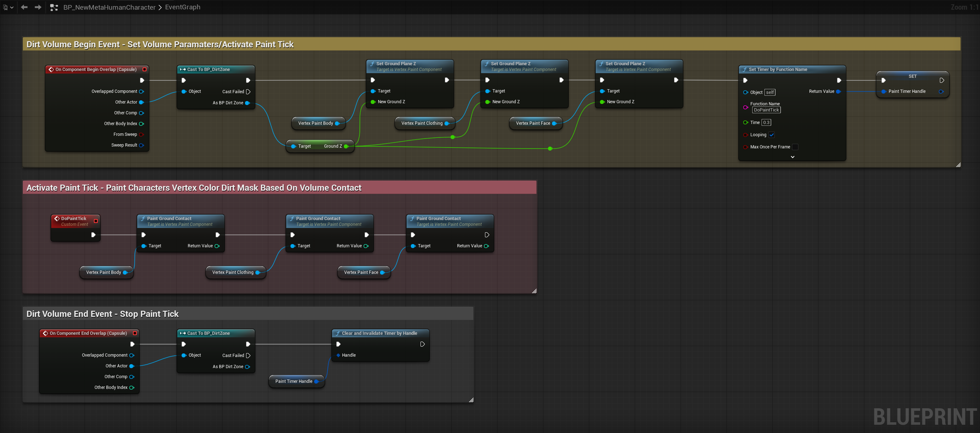Screen dimensions: 980x433
Task: Click the f icon on Clear and Invalidate Timer
Action: click(x=338, y=333)
